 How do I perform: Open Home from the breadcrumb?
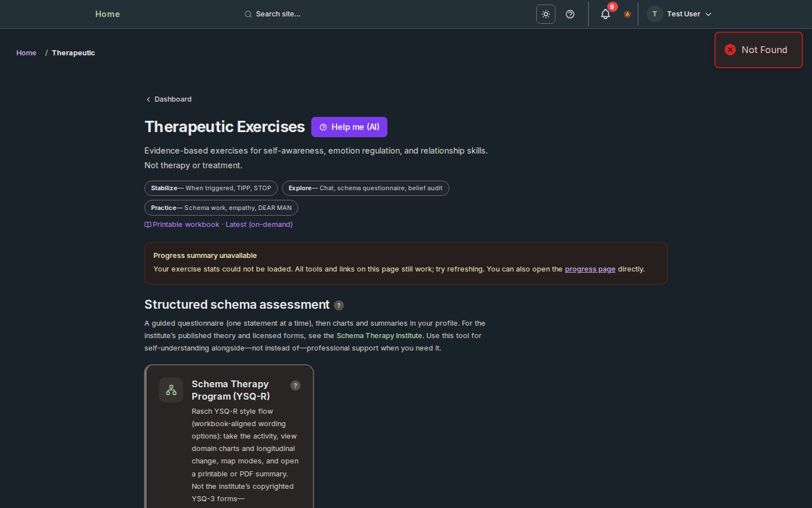(x=26, y=52)
